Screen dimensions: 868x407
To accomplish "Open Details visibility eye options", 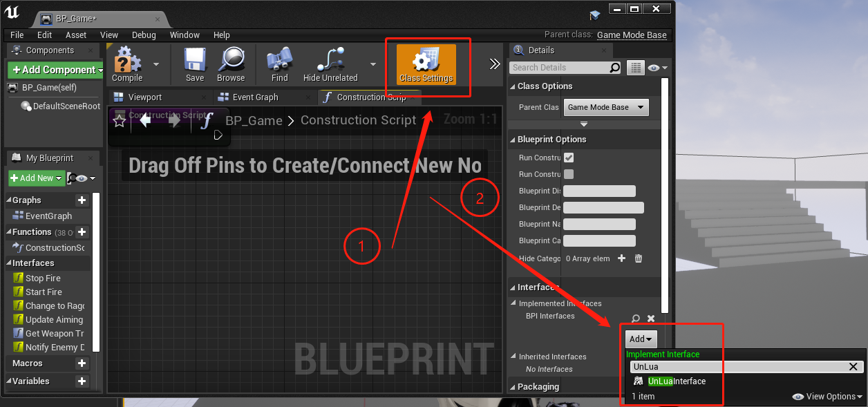I will pyautogui.click(x=657, y=68).
